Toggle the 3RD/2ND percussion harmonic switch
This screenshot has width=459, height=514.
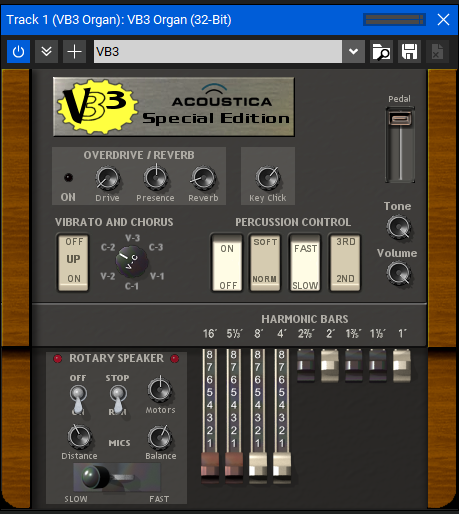coord(345,262)
